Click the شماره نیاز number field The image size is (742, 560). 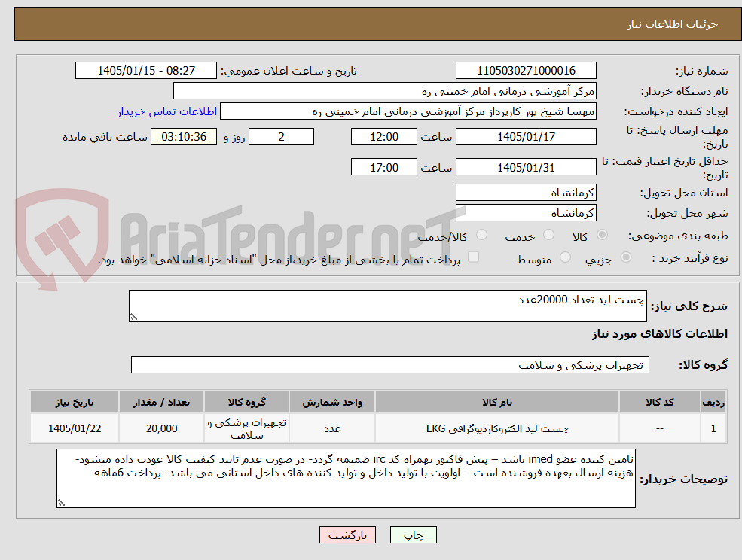[x=526, y=71]
